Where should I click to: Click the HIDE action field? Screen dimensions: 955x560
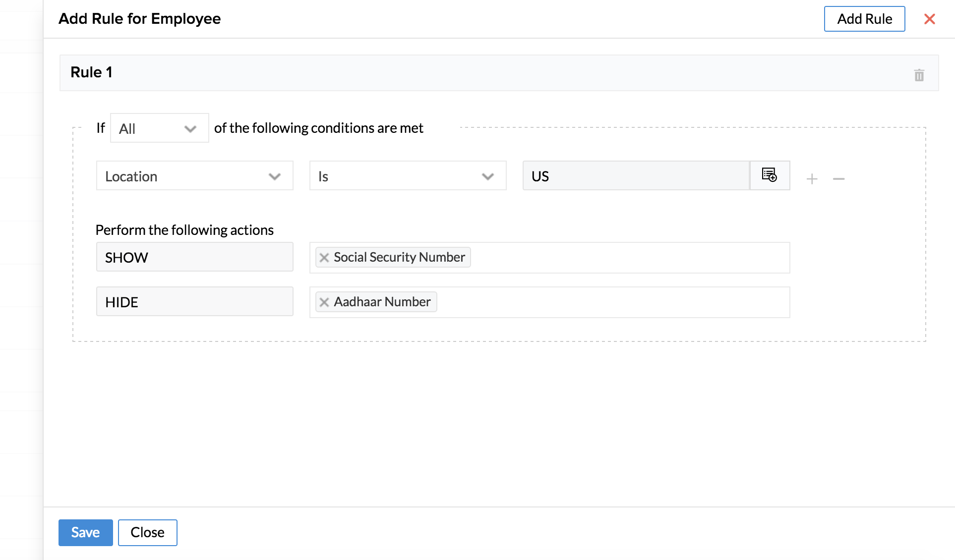194,302
